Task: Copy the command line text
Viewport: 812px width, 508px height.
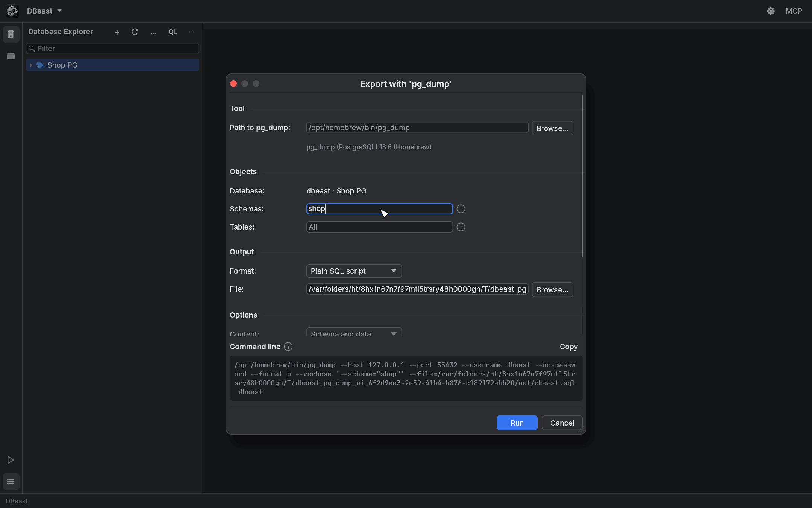Action: pos(568,347)
